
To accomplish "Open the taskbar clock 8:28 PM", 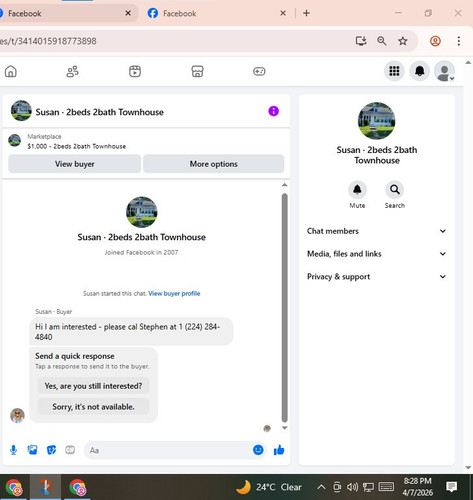I will (x=418, y=487).
